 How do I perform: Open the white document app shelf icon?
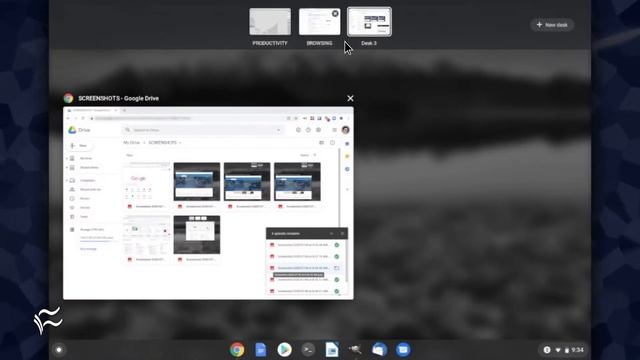(x=332, y=350)
